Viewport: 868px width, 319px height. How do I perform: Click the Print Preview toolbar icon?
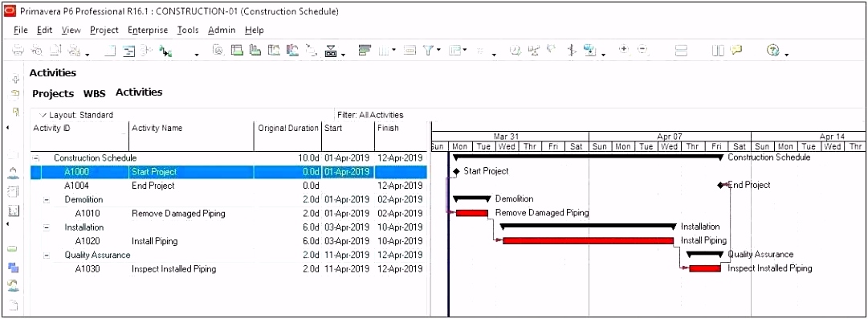37,51
